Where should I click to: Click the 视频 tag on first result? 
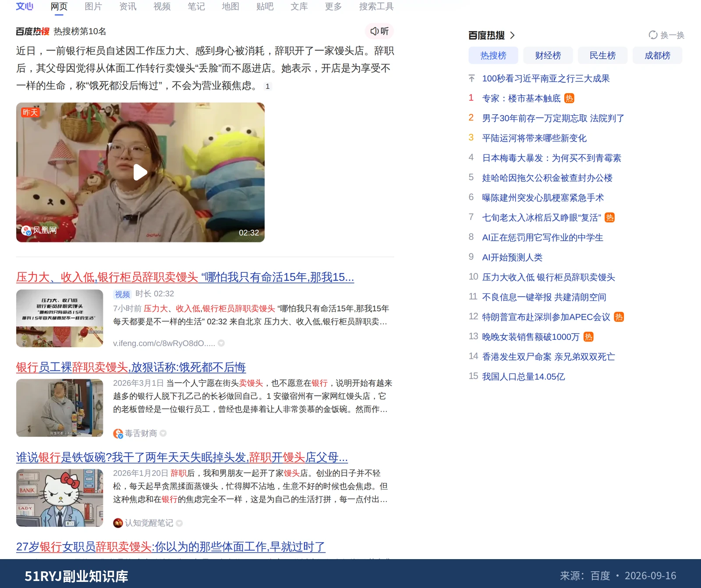123,294
